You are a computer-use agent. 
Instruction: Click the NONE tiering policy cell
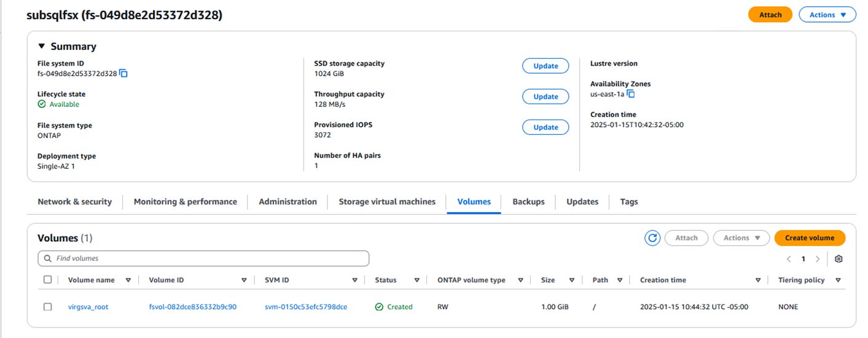click(x=788, y=307)
